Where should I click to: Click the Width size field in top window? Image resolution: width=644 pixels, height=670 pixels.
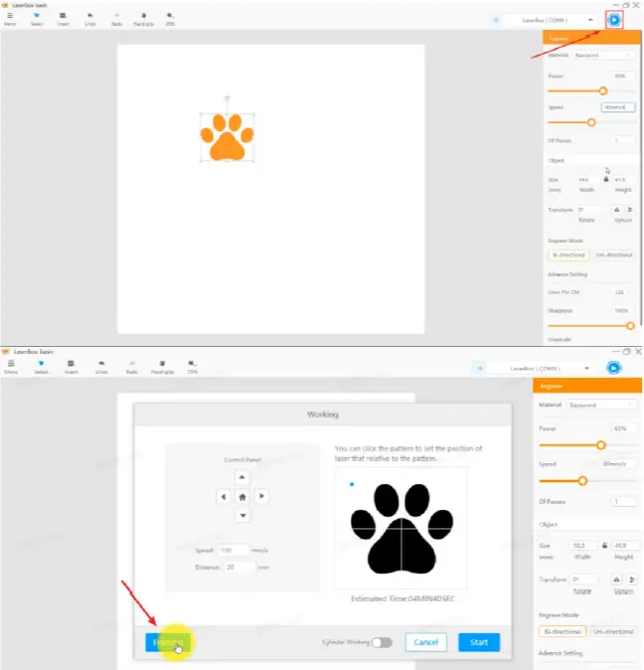[586, 180]
